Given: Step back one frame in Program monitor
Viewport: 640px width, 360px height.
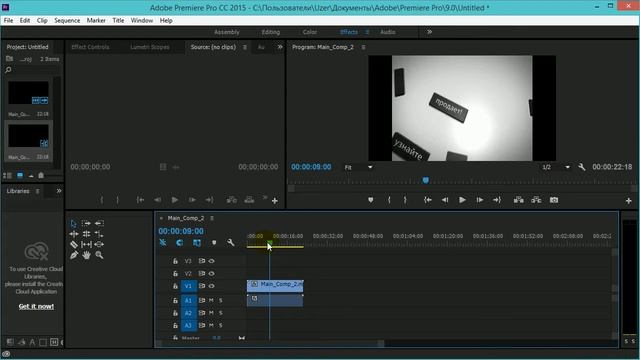Looking at the screenshot, I should pyautogui.click(x=444, y=200).
